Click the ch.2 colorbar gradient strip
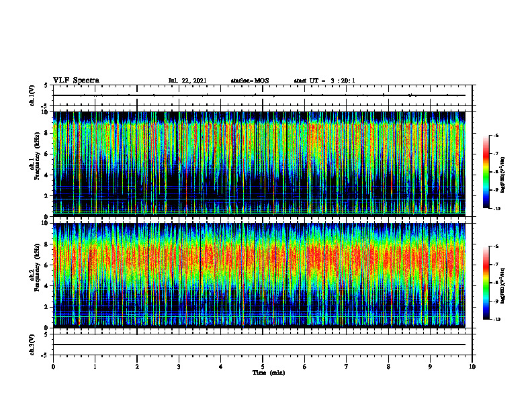This screenshot has width=532, height=411. [x=486, y=283]
